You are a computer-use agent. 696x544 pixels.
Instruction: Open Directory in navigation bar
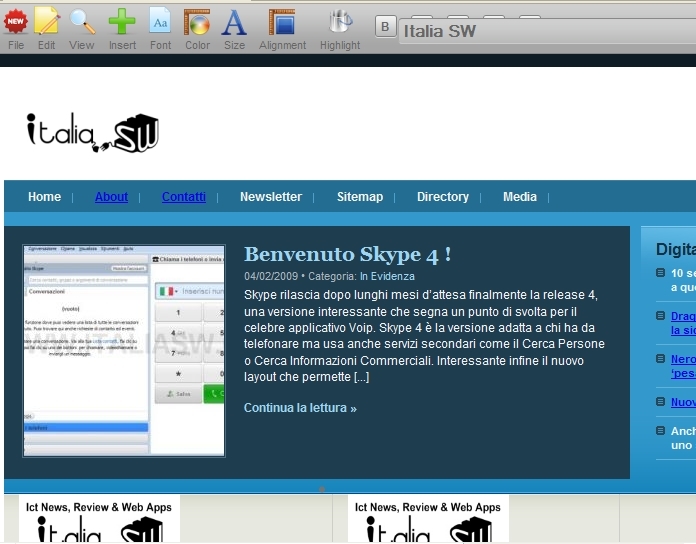click(x=443, y=197)
